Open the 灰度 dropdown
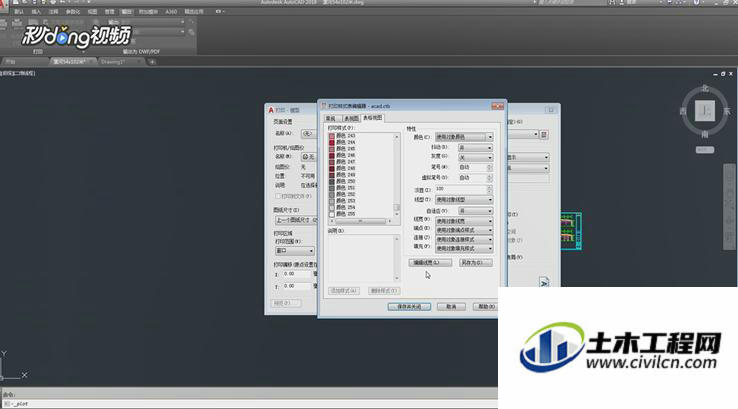This screenshot has height=409, width=738. point(475,157)
